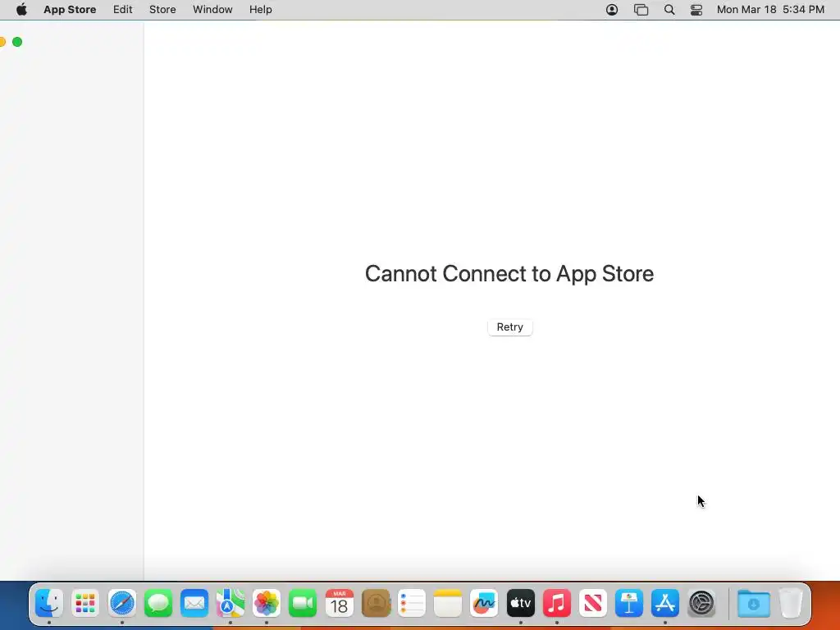Launch Freeform from the Dock
840x630 pixels.
point(484,603)
